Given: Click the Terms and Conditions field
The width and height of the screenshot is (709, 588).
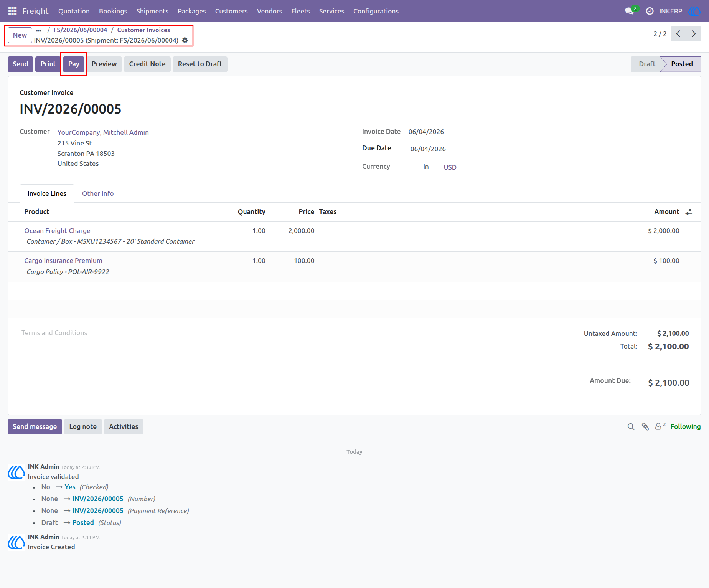Looking at the screenshot, I should 54,333.
